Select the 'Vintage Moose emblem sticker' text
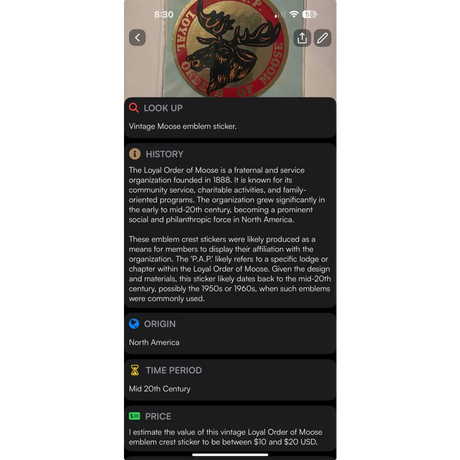Image resolution: width=460 pixels, height=460 pixels. pos(183,126)
